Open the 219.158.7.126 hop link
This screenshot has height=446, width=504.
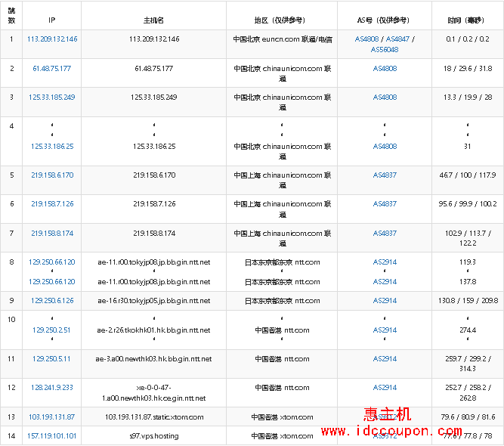pos(52,203)
